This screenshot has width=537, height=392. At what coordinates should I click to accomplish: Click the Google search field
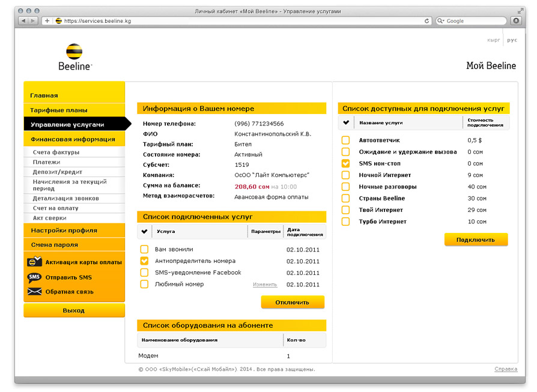pos(471,21)
